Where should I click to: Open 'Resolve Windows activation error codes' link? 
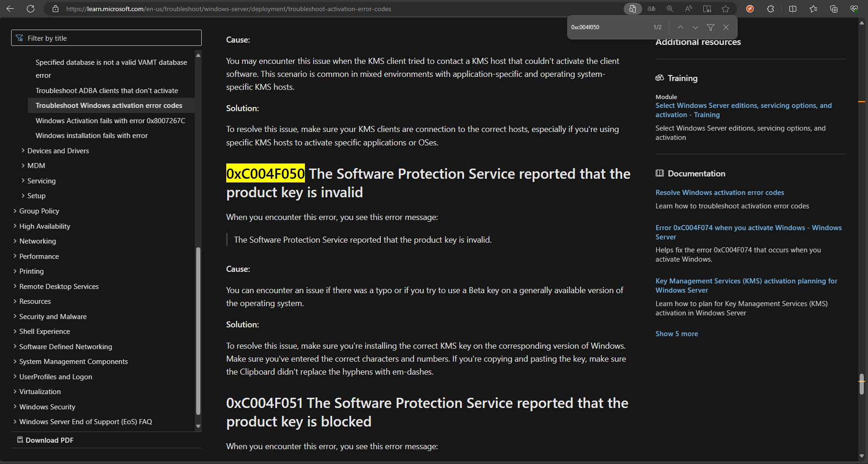[719, 192]
